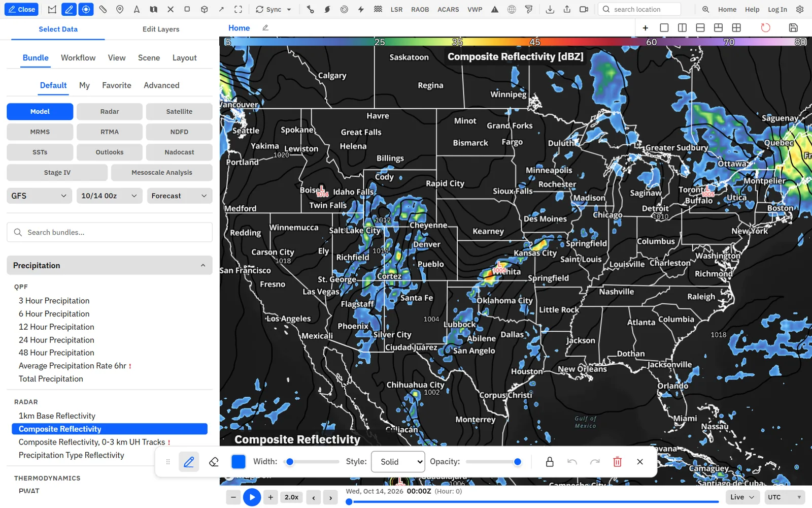
Task: Open the Live mode dropdown
Action: 742,497
